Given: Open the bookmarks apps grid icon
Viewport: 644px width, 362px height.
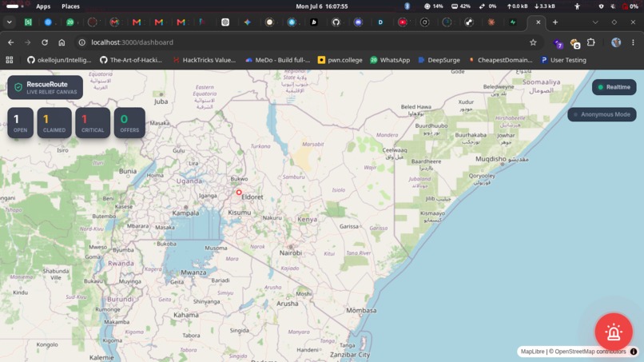Looking at the screenshot, I should coord(10,60).
